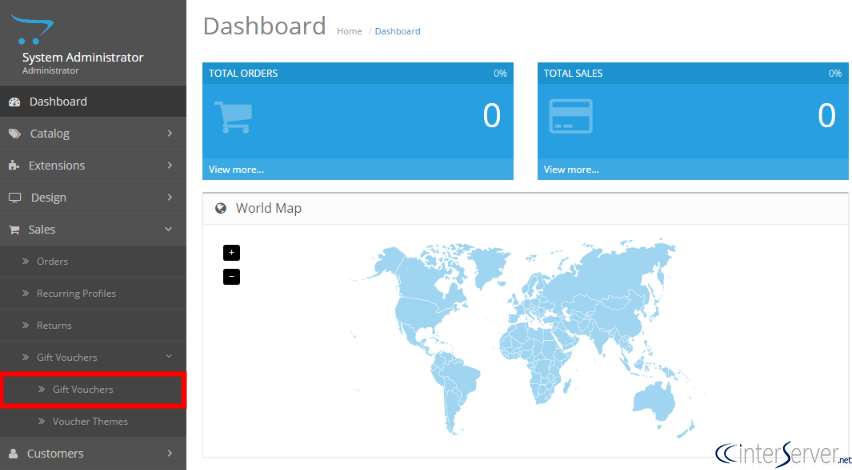Click View more under Total Orders
Screen dimensions: 852x470
(236, 170)
